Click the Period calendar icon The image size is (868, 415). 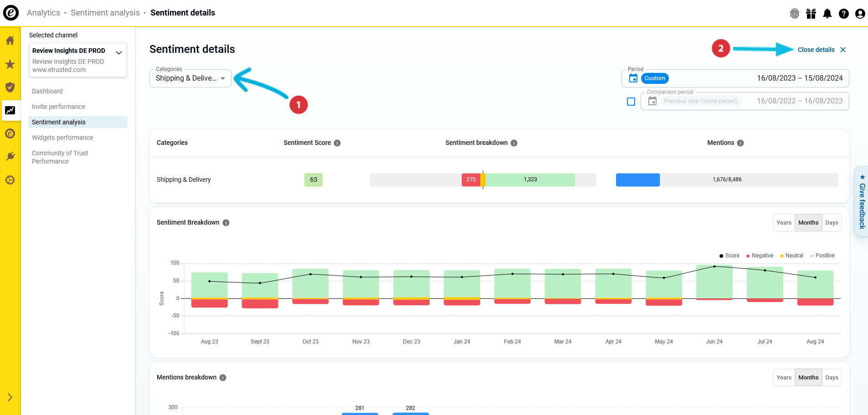click(x=633, y=78)
